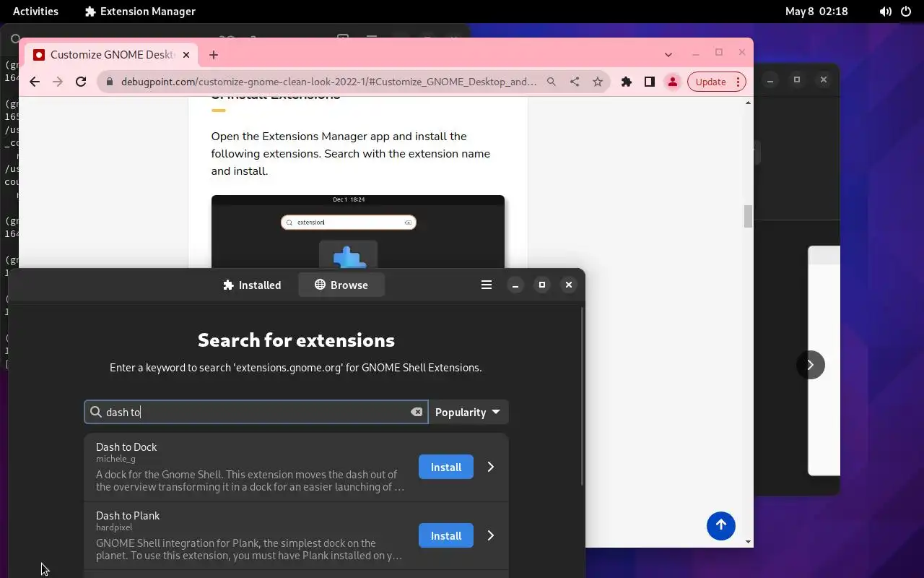Image resolution: width=924 pixels, height=578 pixels.
Task: Click the 'Dash to Plank' title text
Action: 128,516
